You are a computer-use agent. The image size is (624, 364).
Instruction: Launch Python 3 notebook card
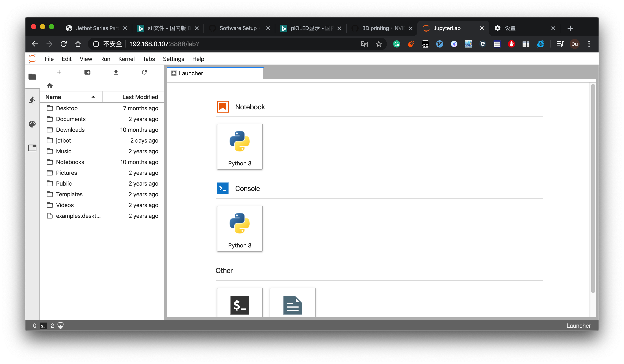(x=239, y=147)
